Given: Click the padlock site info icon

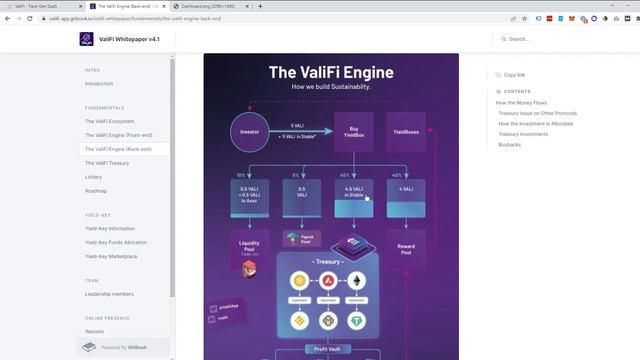Looking at the screenshot, I should (x=43, y=18).
